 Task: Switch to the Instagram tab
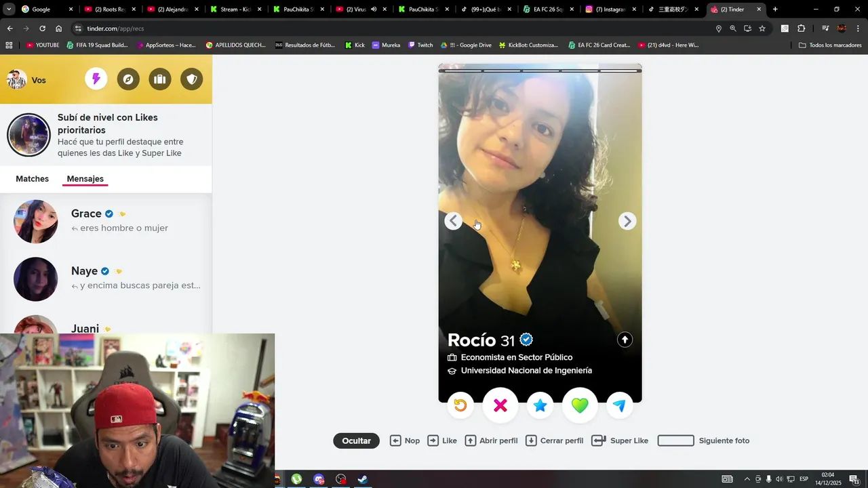(612, 9)
